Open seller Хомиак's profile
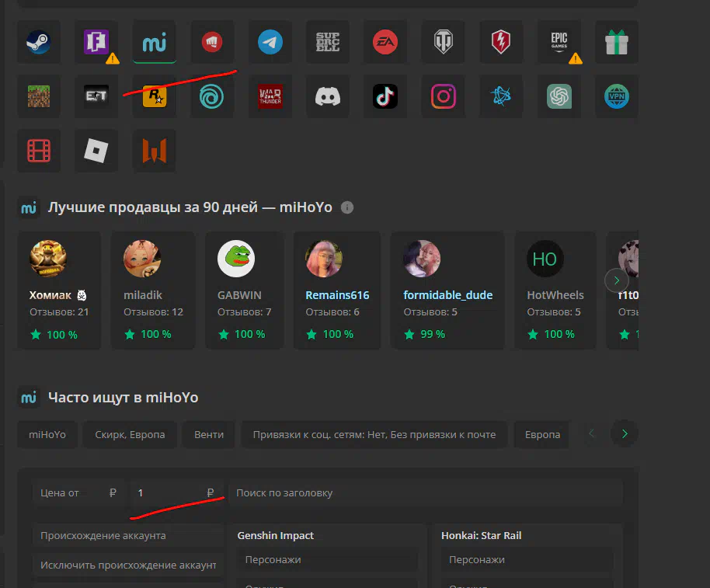This screenshot has height=588, width=710. [x=59, y=291]
